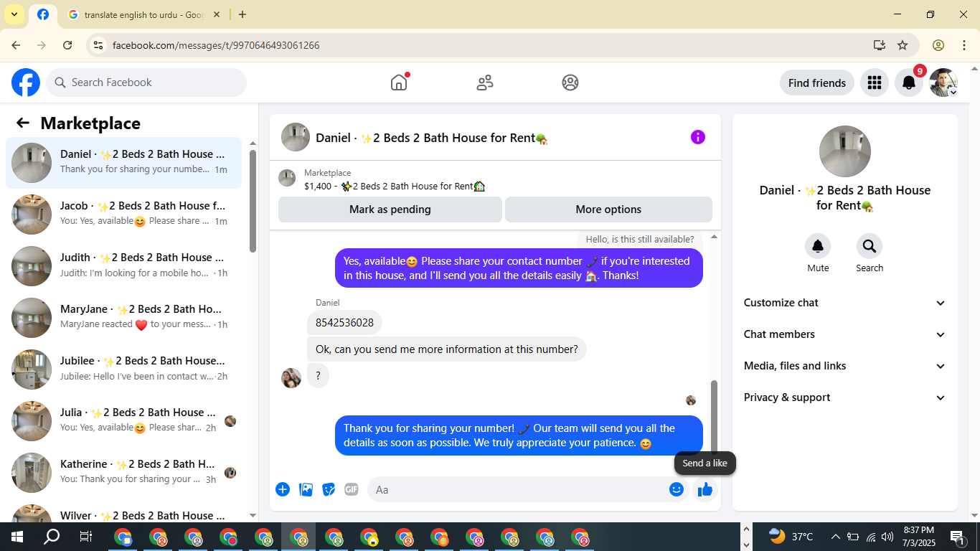Expand Media, files and links section
Image resolution: width=980 pixels, height=551 pixels.
click(x=845, y=366)
